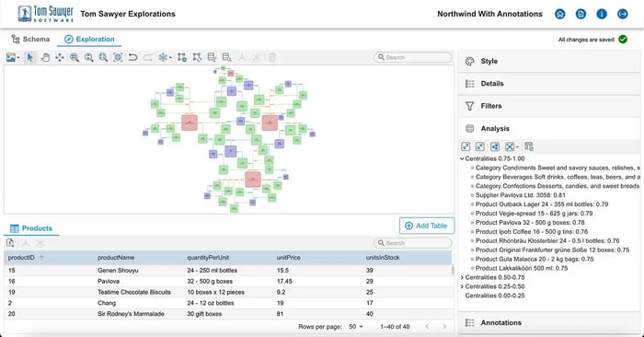This screenshot has height=337, width=644.
Task: Click the first magnifier zoom icon
Action: [75, 57]
